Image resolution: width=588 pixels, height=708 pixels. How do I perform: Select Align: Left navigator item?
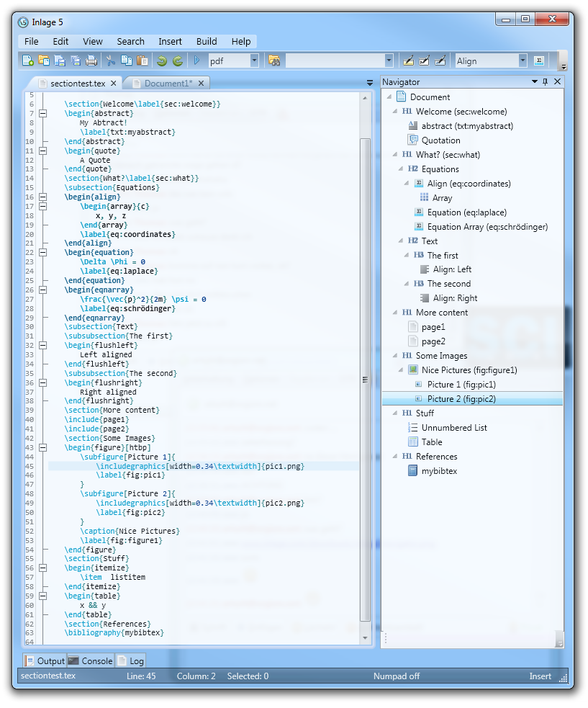point(452,269)
